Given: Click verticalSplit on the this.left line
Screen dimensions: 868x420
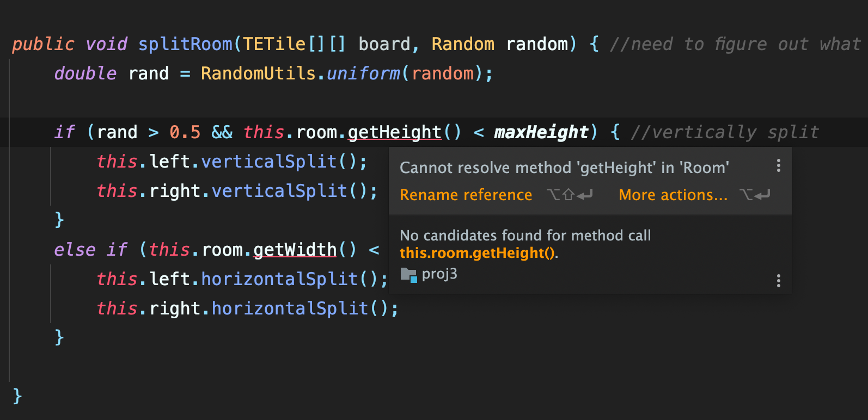Looking at the screenshot, I should point(269,162).
